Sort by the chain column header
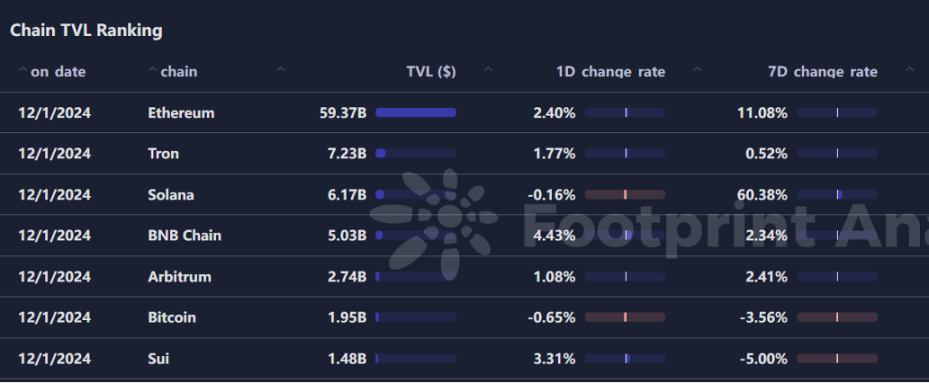This screenshot has height=383, width=929. pos(179,72)
